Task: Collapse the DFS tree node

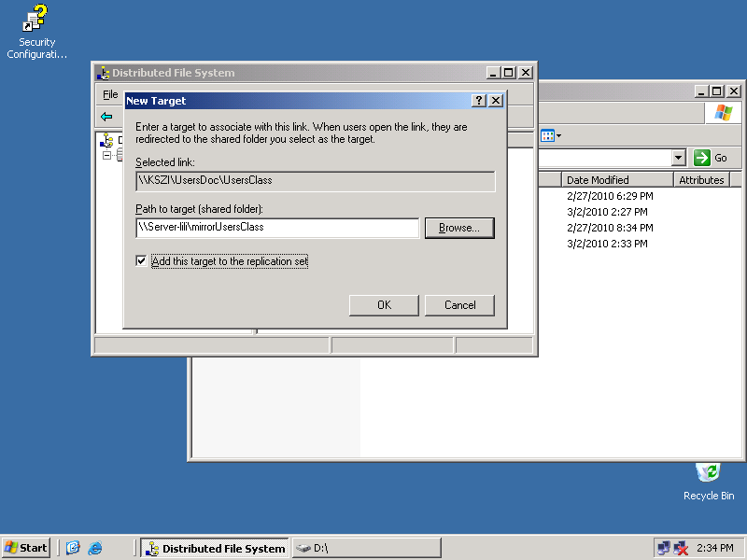Action: (x=106, y=155)
